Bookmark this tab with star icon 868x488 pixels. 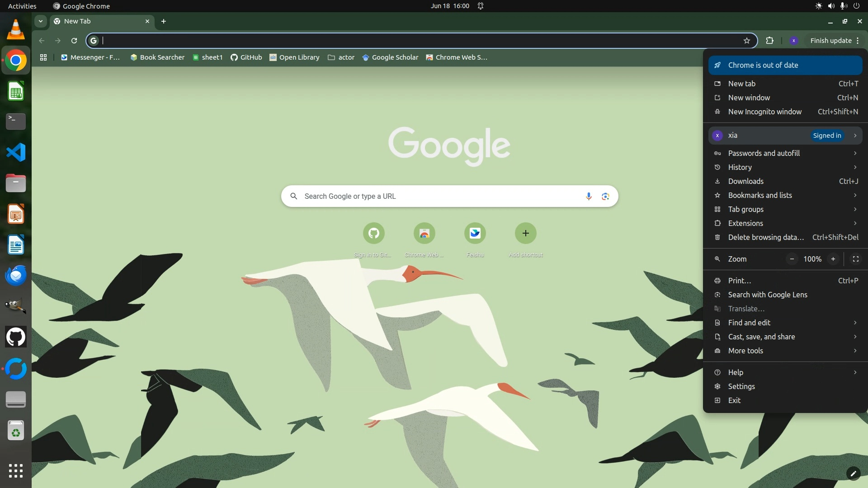tap(746, 41)
